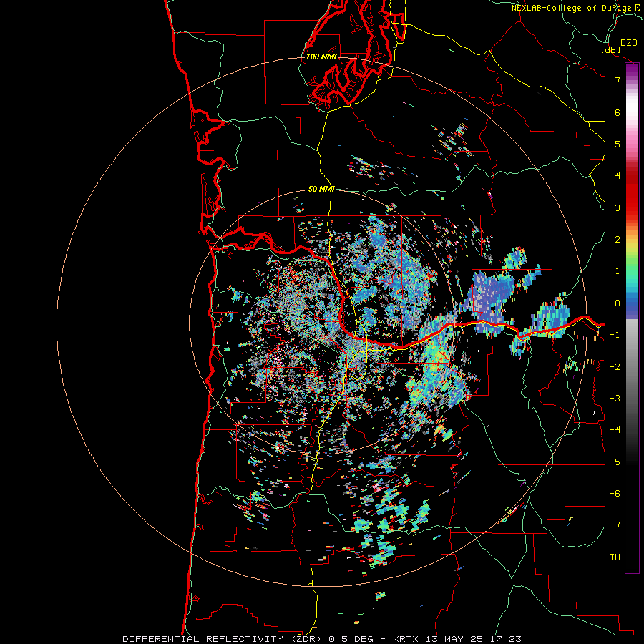Click the 100 NMI range ring label
The image size is (644, 644).
pos(321,57)
